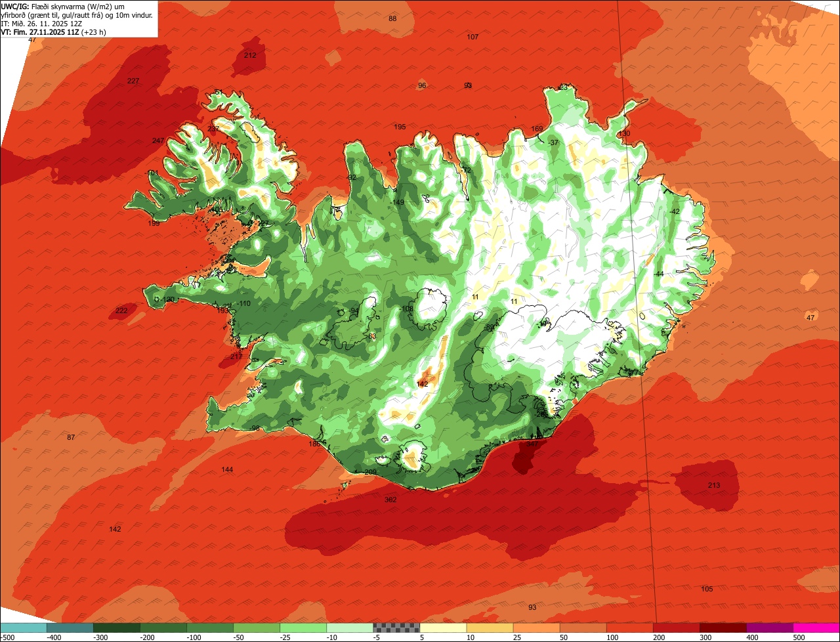Click the text 'IT: Mið. 26. 11. 2025 12Z'
840x642 pixels.
[41, 24]
